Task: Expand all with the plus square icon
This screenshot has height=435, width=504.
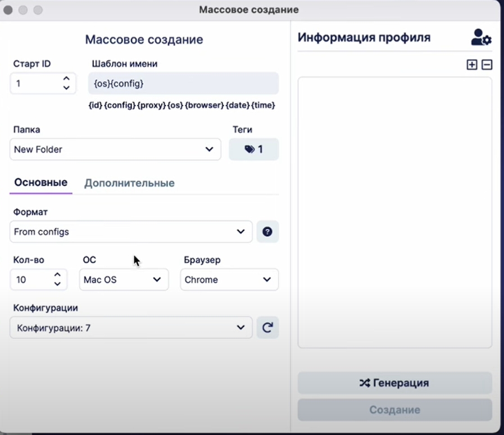Action: (x=472, y=65)
